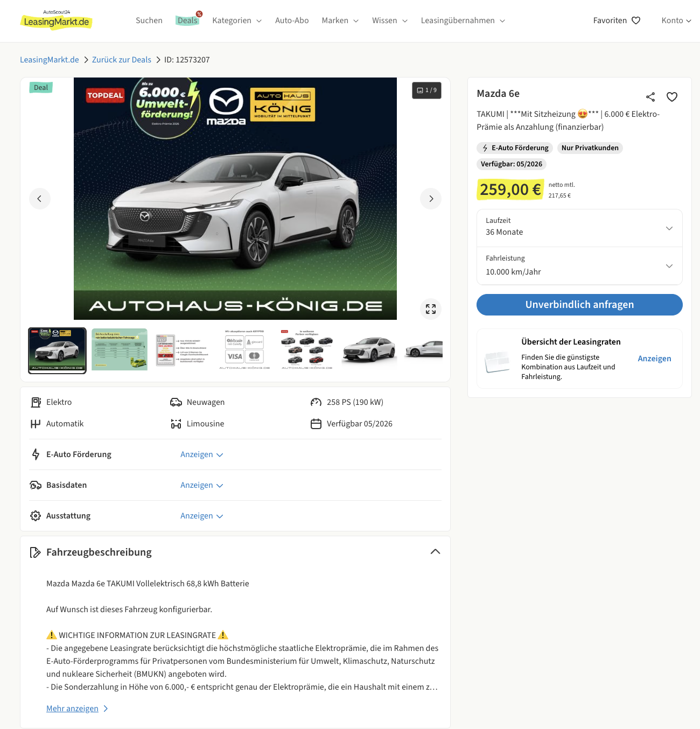
Task: Select the payment methods thumbnail
Action: coord(244,350)
